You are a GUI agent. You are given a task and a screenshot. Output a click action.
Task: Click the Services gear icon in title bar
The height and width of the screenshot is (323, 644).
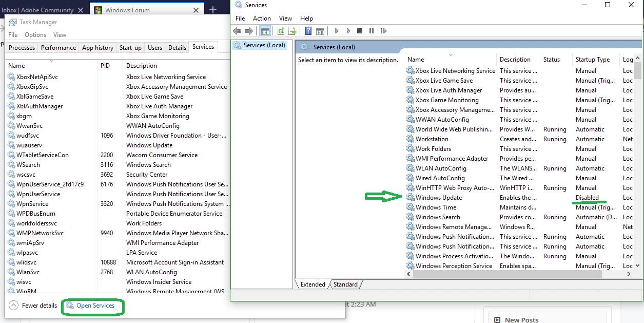(x=238, y=5)
